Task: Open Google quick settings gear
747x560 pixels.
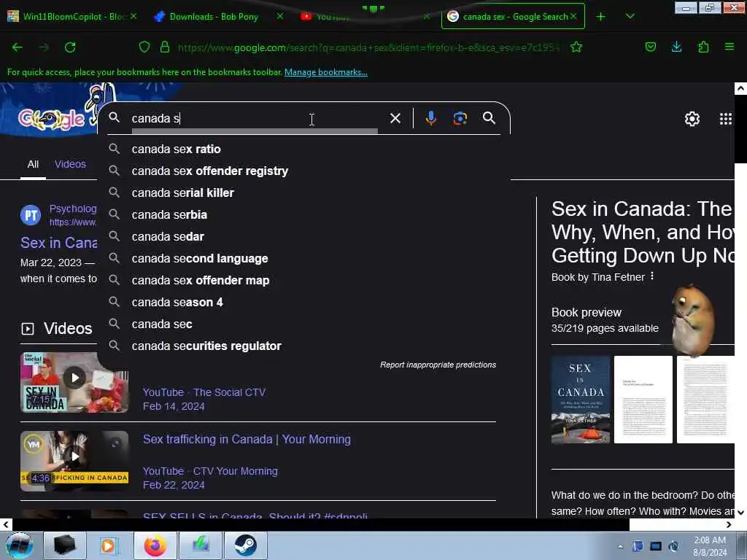Action: pyautogui.click(x=692, y=119)
